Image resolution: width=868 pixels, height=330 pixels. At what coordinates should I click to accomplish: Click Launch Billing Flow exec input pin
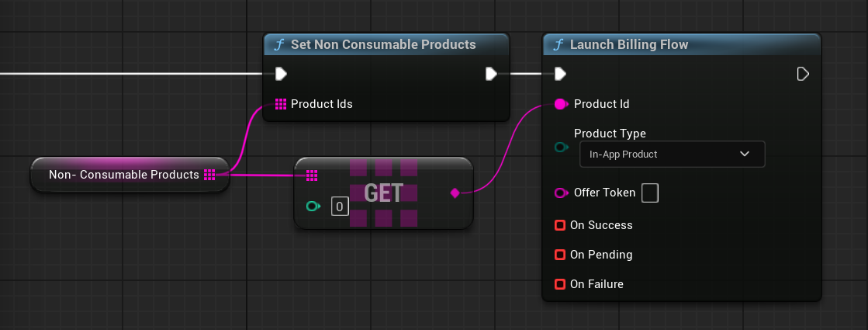point(560,74)
